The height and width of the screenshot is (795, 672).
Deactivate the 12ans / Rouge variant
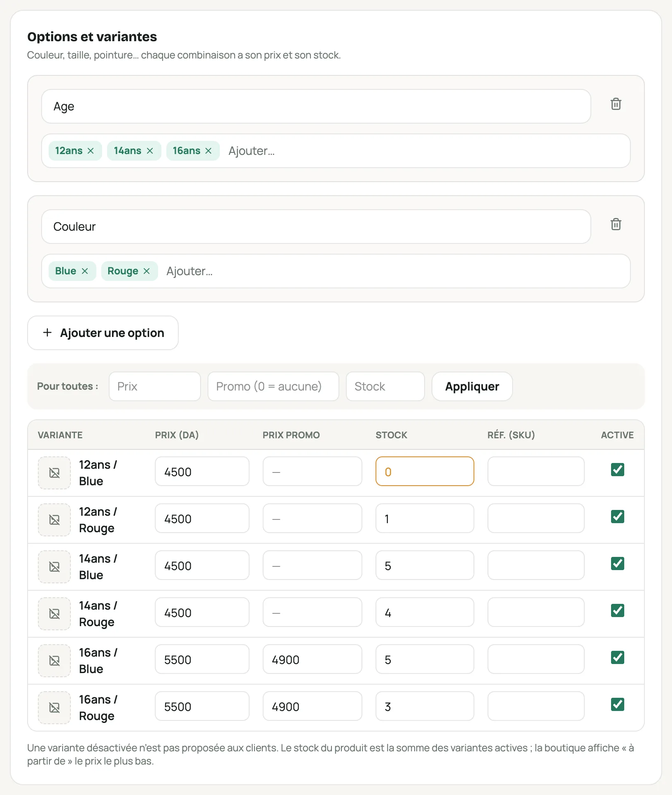[618, 517]
